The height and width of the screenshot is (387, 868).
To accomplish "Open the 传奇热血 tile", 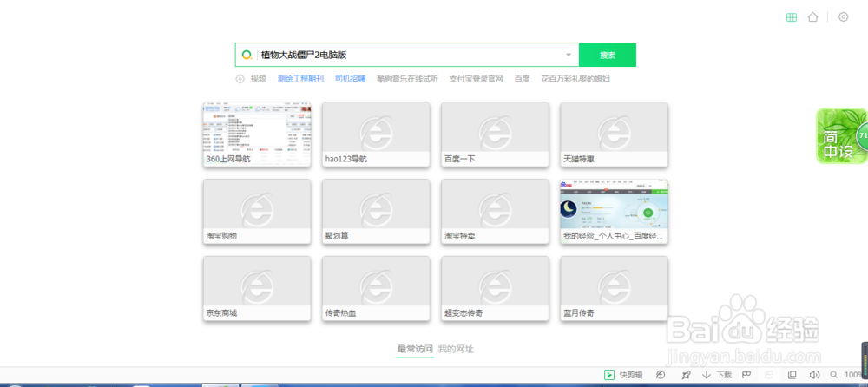I will [x=376, y=288].
